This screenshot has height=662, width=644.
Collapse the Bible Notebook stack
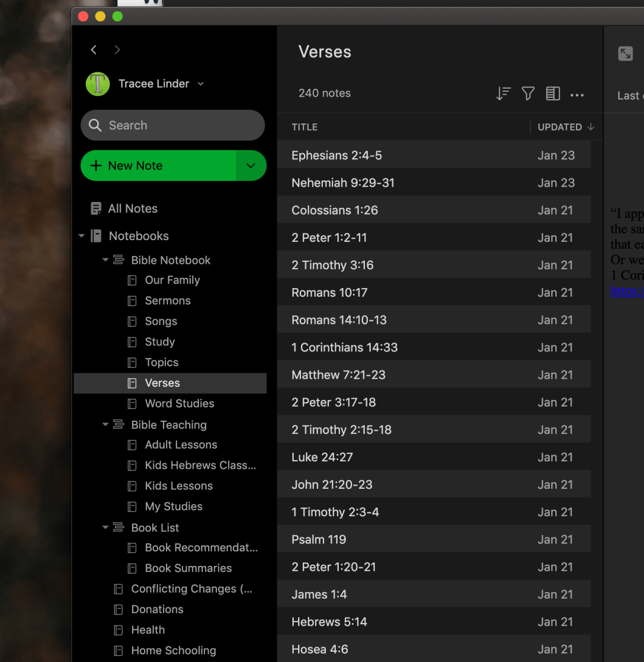[105, 260]
